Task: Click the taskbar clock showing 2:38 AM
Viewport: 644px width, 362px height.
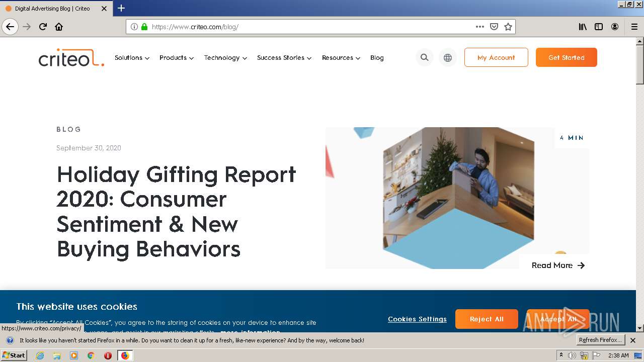Action: (618, 355)
